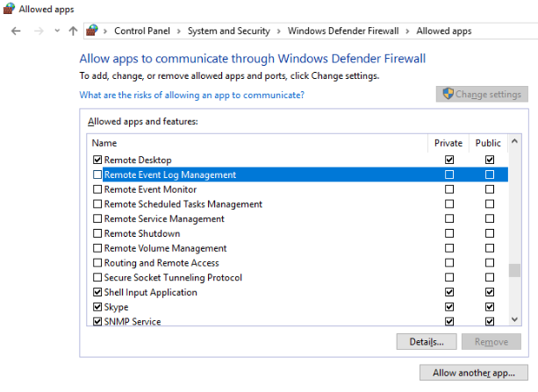Open the recent locations dropdown arrow
Image resolution: width=538 pixels, height=392 pixels.
[x=57, y=31]
